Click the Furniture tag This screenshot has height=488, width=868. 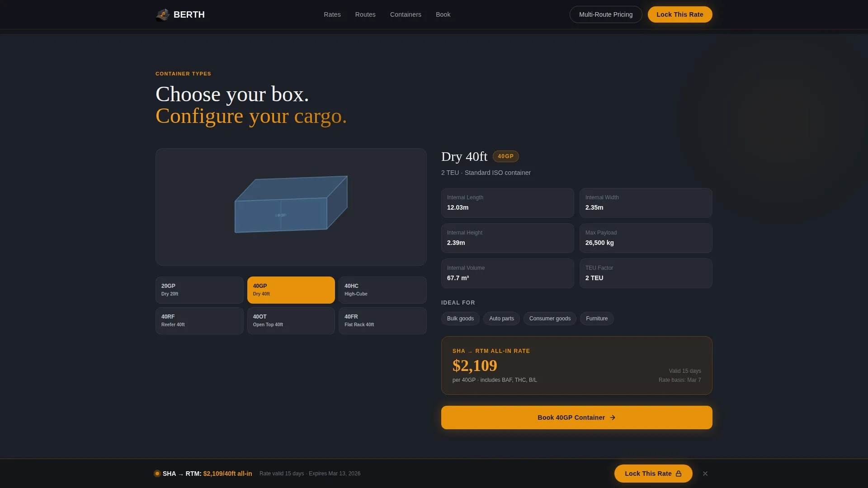597,319
